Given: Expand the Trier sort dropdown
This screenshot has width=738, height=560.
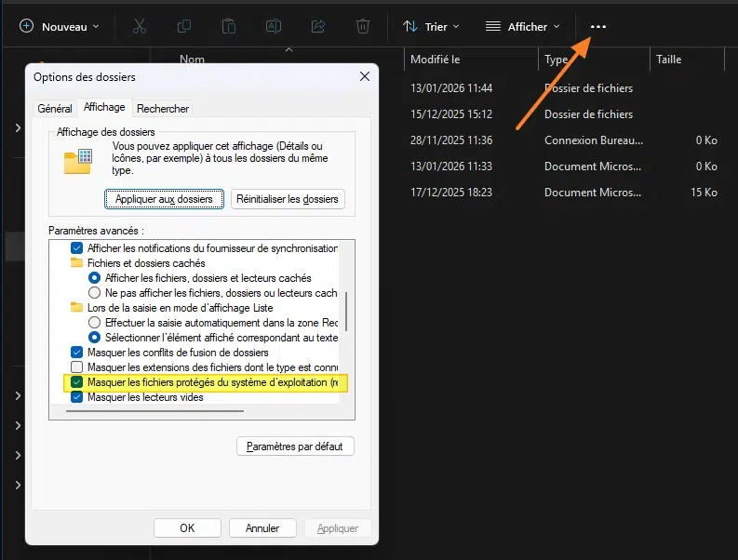Looking at the screenshot, I should [431, 27].
